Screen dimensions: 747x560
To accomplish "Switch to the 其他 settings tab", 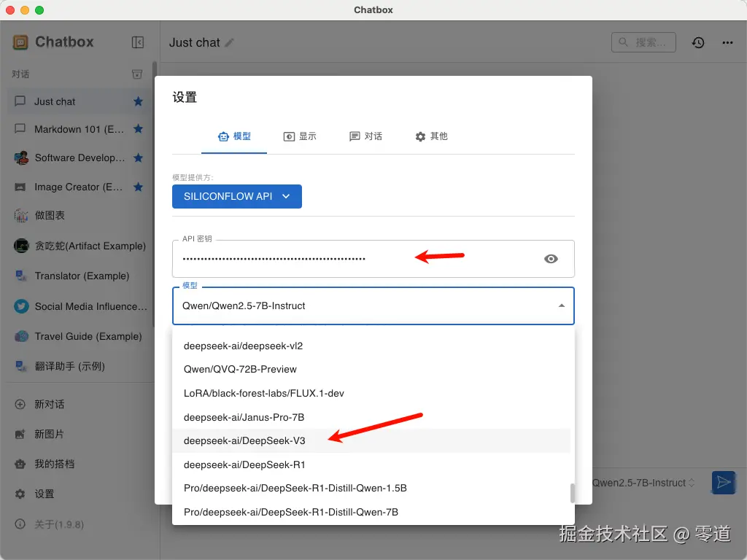I will [x=431, y=136].
